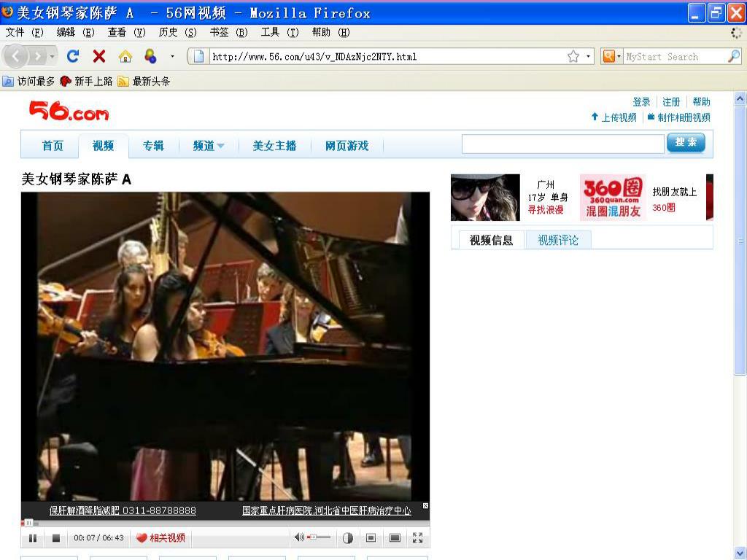
Task: Open the 编辑 (E) menu
Action: 75,32
